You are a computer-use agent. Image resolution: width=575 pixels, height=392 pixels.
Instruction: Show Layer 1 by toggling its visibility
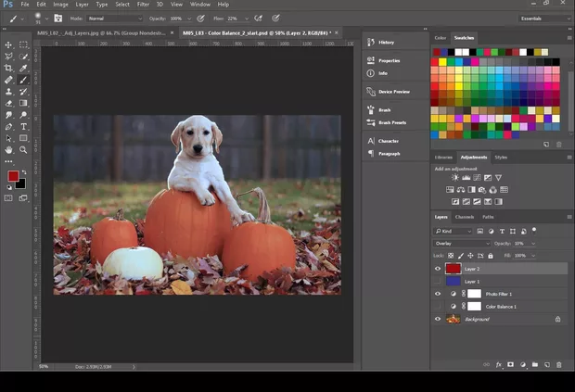tap(438, 281)
